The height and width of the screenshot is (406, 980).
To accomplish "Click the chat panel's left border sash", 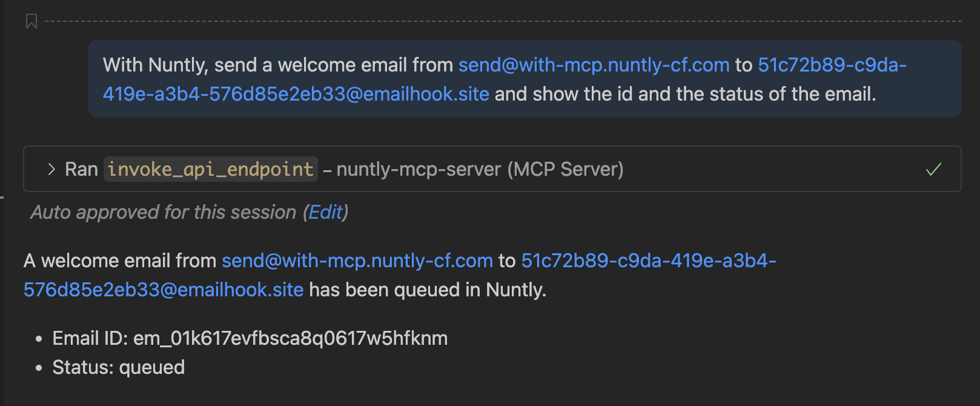I will point(2,197).
